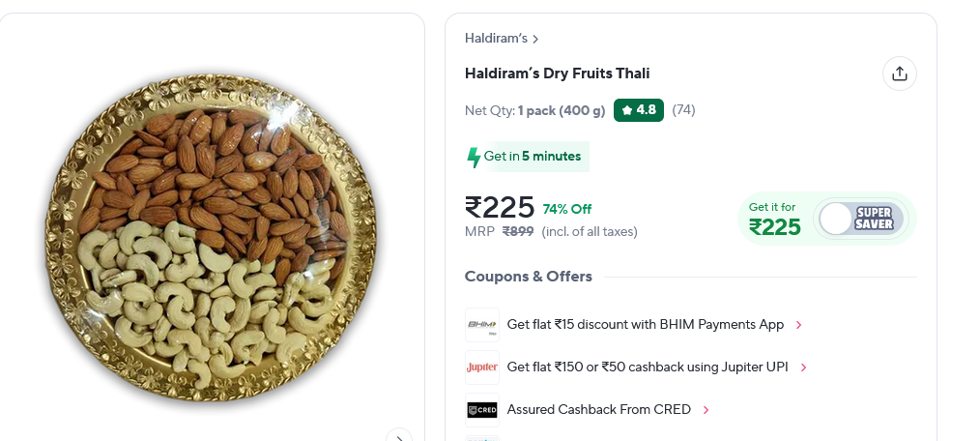980x441 pixels.
Task: Click the share icon beside product title
Action: (899, 73)
